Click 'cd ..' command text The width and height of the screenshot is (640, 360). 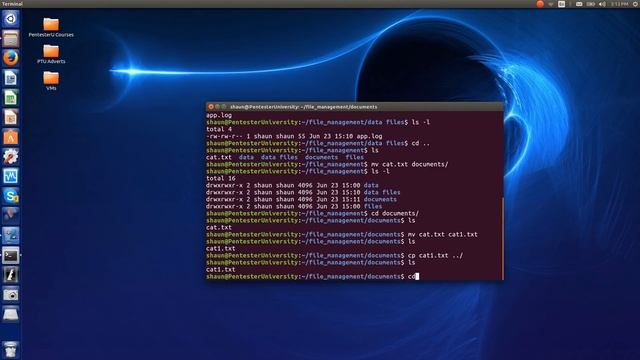coord(420,143)
